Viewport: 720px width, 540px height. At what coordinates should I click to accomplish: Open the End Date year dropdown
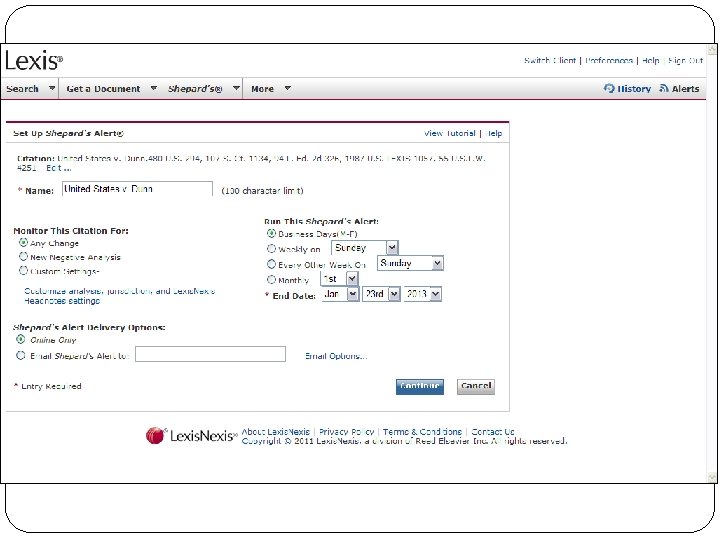click(x=422, y=294)
